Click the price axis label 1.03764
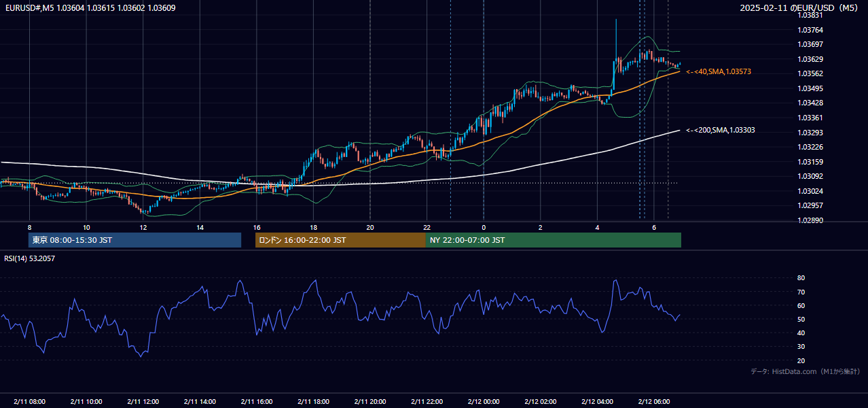 tap(810, 30)
